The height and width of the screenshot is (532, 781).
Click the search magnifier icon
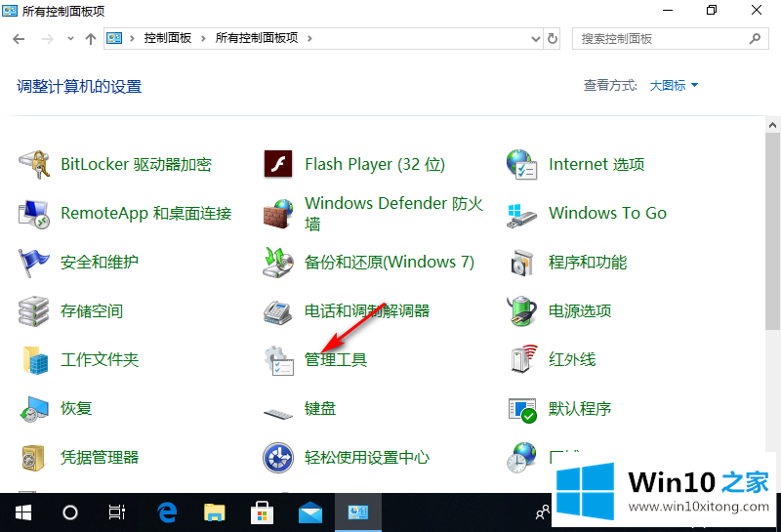(755, 38)
